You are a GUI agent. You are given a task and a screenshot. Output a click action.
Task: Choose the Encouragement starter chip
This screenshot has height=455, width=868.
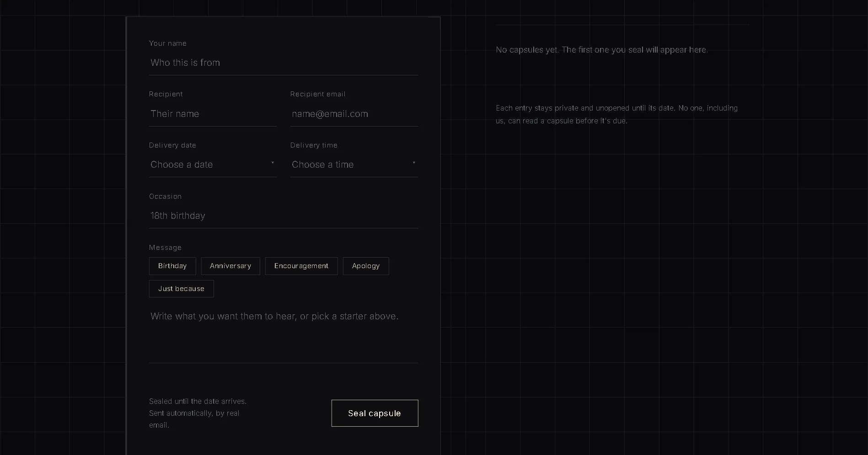click(x=301, y=266)
